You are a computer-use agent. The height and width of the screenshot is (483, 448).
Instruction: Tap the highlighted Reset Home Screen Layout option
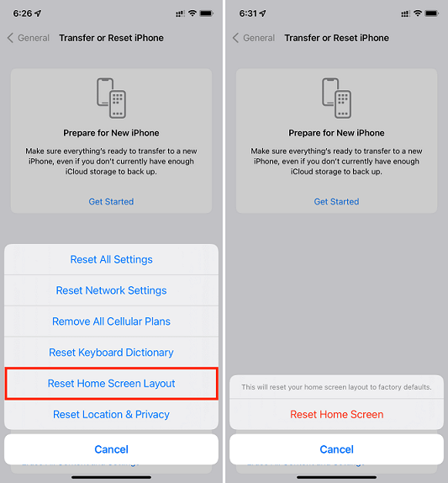click(112, 384)
